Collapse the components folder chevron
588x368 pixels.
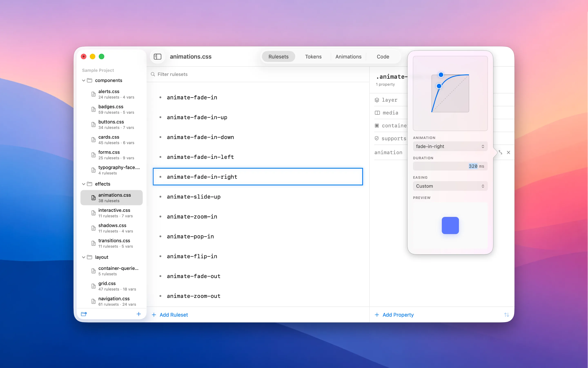84,80
